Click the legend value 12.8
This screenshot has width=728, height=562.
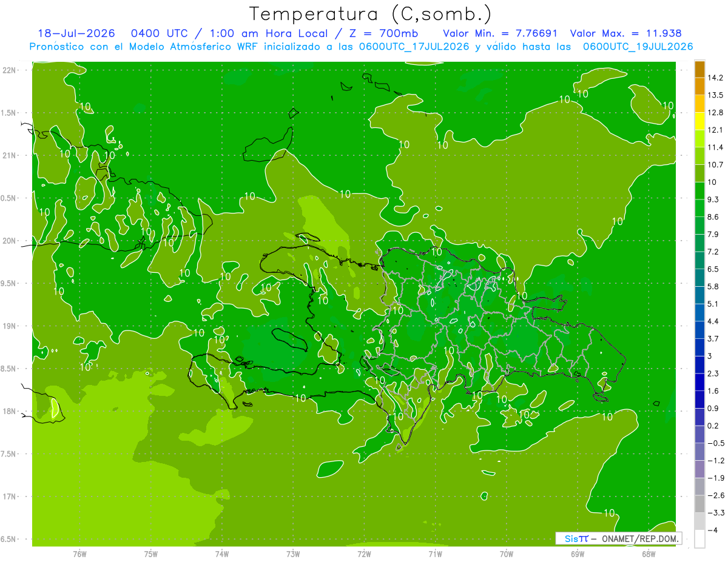[715, 113]
